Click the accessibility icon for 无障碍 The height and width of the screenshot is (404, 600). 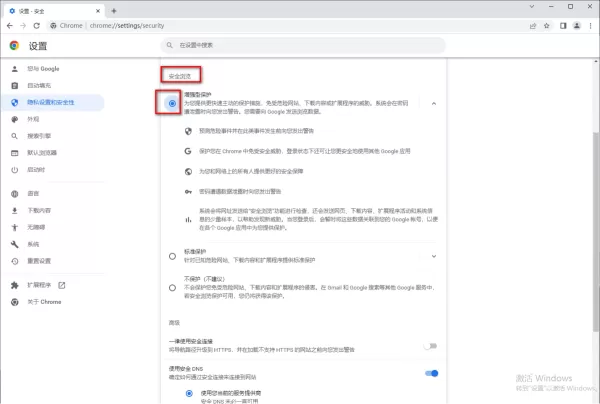(15, 227)
